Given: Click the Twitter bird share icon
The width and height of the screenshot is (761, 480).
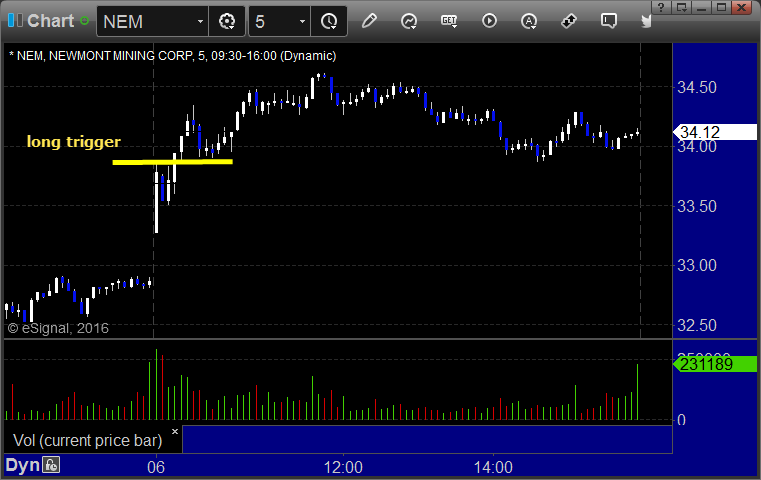Looking at the screenshot, I should [x=646, y=21].
